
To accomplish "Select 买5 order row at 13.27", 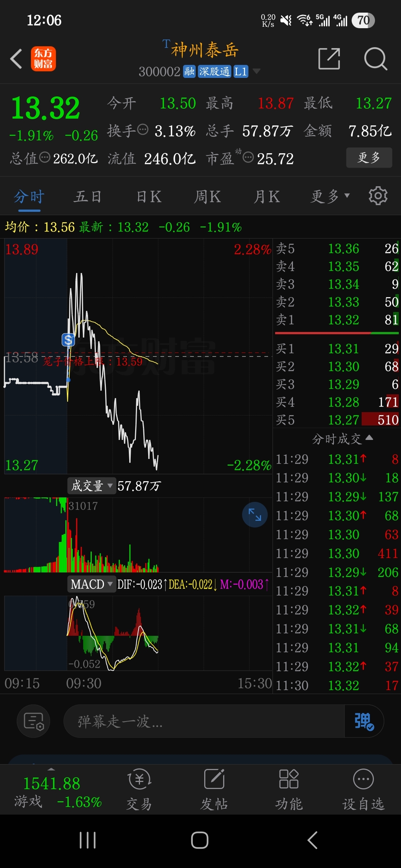I will pos(337,420).
